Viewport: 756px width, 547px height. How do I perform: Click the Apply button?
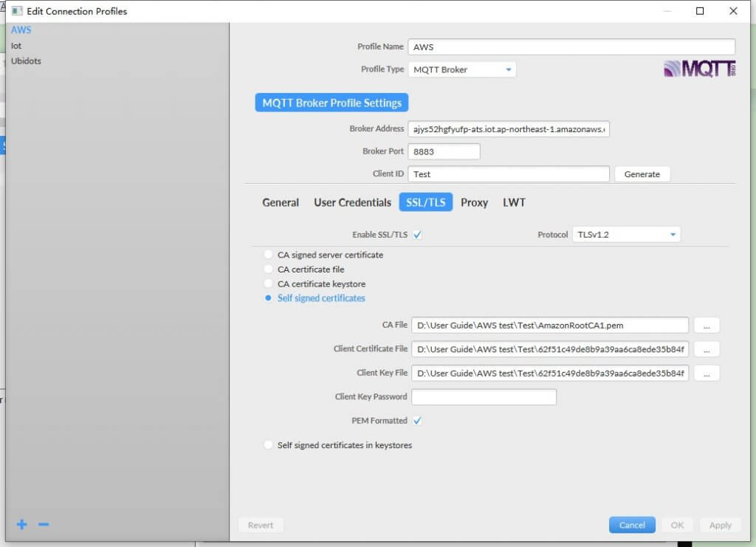(x=720, y=525)
